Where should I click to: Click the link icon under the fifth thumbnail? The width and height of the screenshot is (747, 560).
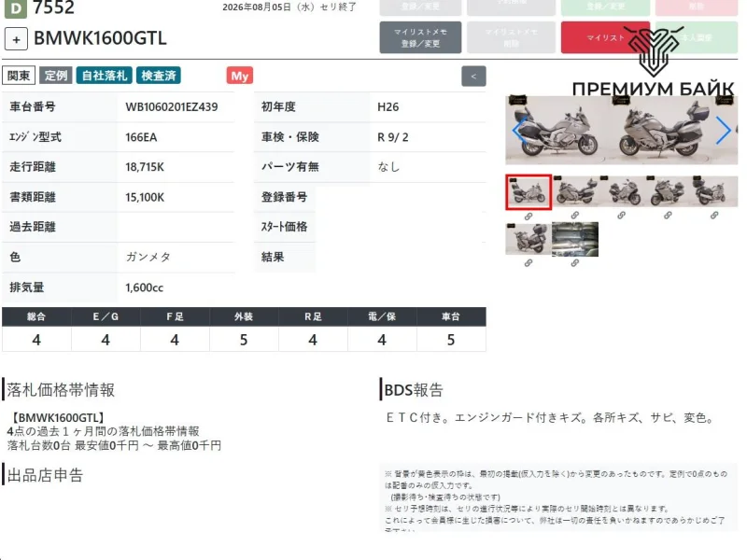tap(714, 216)
